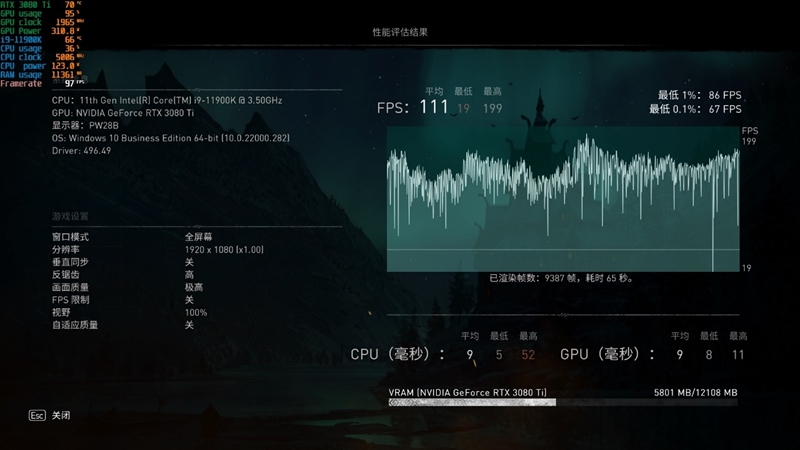This screenshot has width=800, height=450.
Task: Click the CPU maximum value 52
Action: [x=528, y=355]
